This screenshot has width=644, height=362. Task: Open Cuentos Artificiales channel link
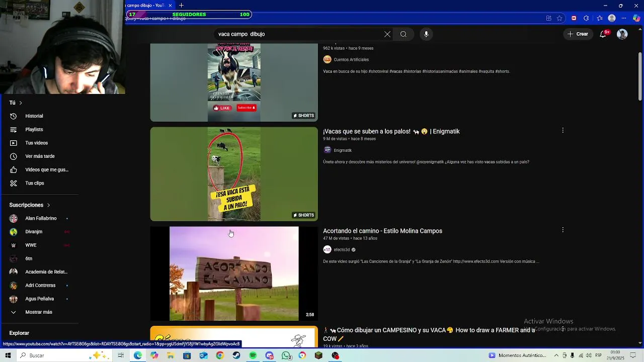[x=351, y=59]
